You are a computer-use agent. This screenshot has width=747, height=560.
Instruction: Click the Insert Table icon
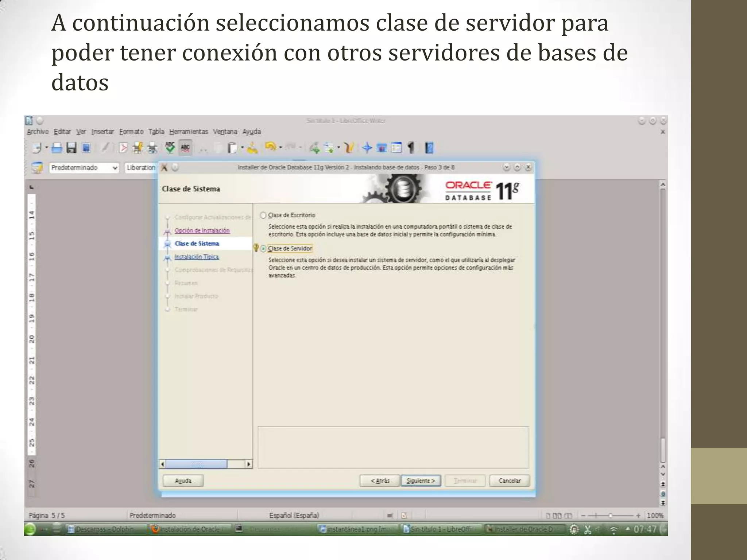pyautogui.click(x=329, y=148)
